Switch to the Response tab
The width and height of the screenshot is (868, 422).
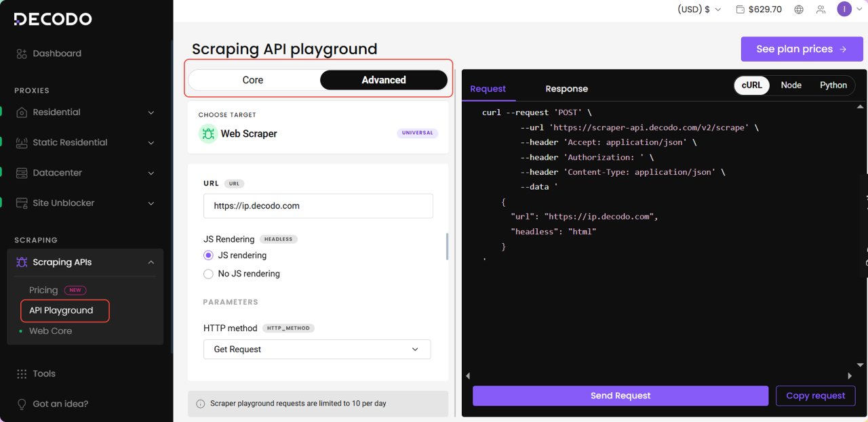pos(566,89)
